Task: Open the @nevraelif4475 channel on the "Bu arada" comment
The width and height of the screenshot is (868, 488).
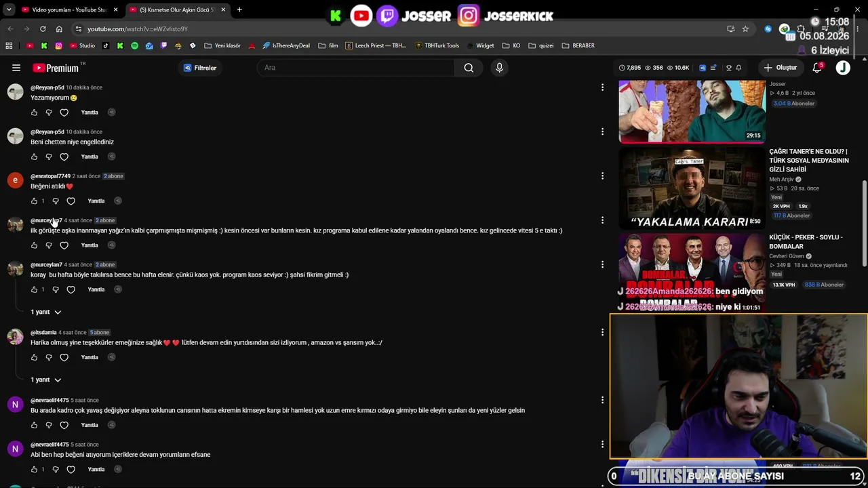Action: [50, 400]
